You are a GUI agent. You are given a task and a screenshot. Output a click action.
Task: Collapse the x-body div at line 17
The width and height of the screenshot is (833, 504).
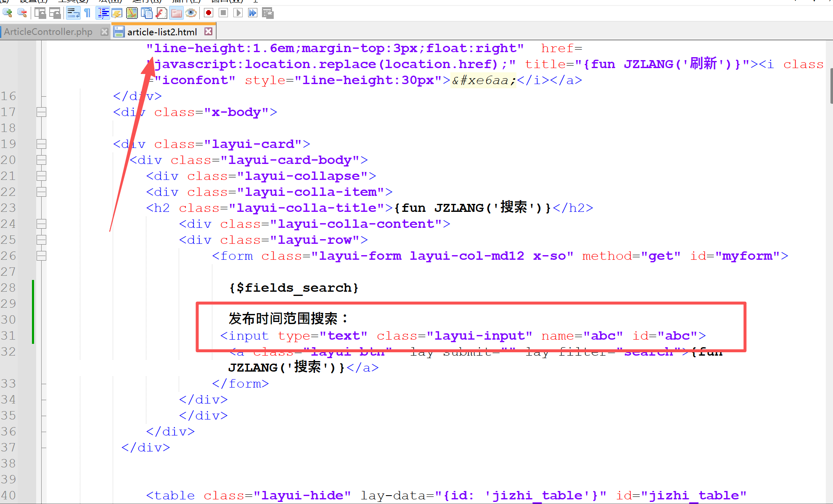(x=41, y=112)
